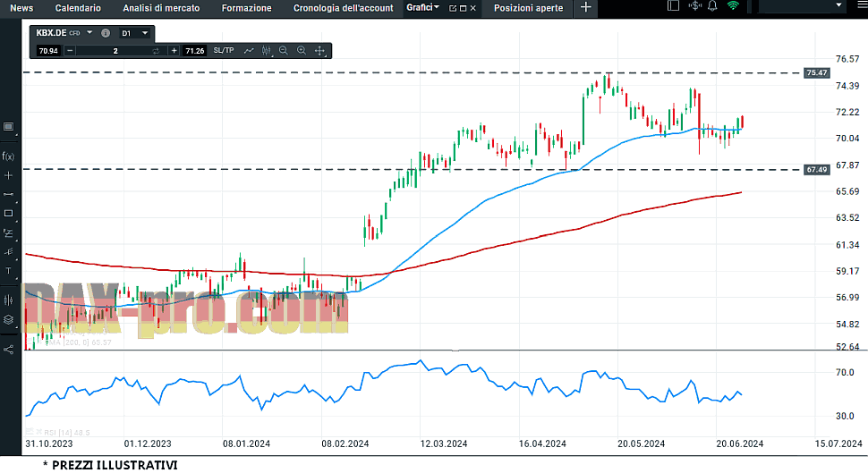Select the pitchfork fan tool

(8, 252)
